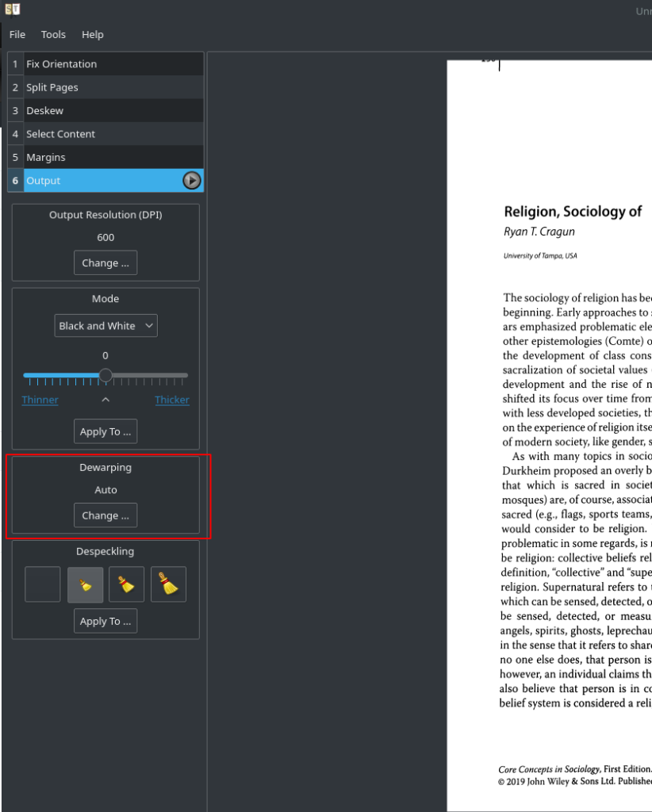This screenshot has height=812, width=652.
Task: Click the Mode section label
Action: [x=105, y=299]
